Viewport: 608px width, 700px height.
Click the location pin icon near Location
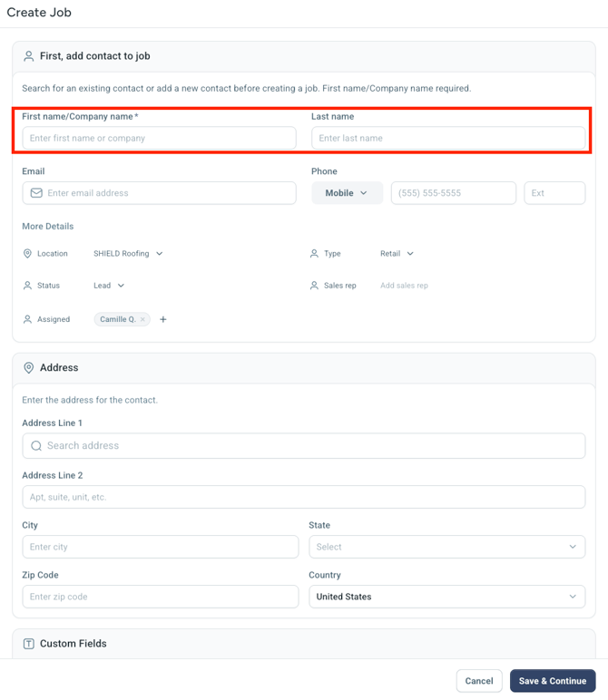[27, 254]
